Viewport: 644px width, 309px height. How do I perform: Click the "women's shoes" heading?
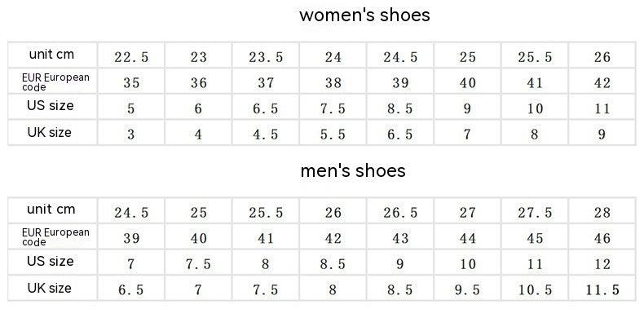click(364, 15)
